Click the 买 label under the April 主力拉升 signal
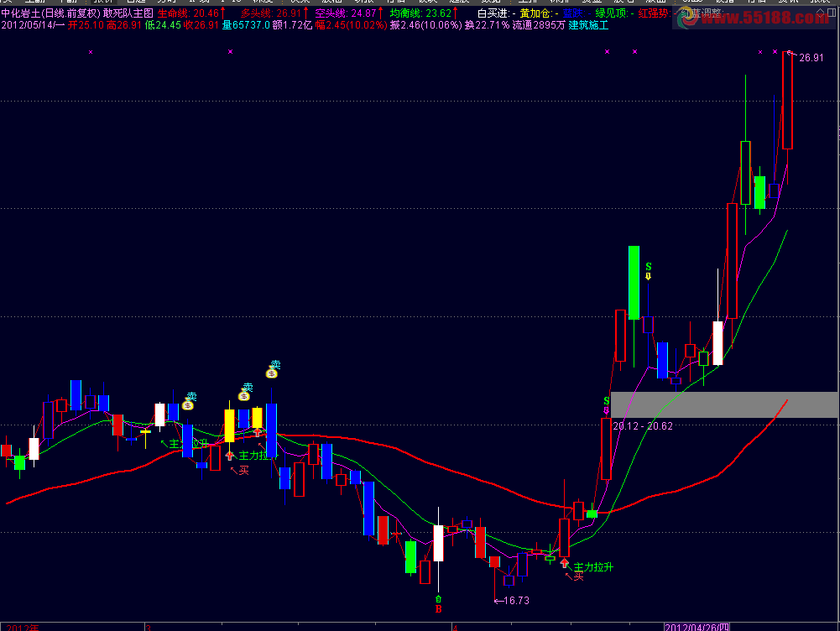Screen dimensions: 840x631 578,576
